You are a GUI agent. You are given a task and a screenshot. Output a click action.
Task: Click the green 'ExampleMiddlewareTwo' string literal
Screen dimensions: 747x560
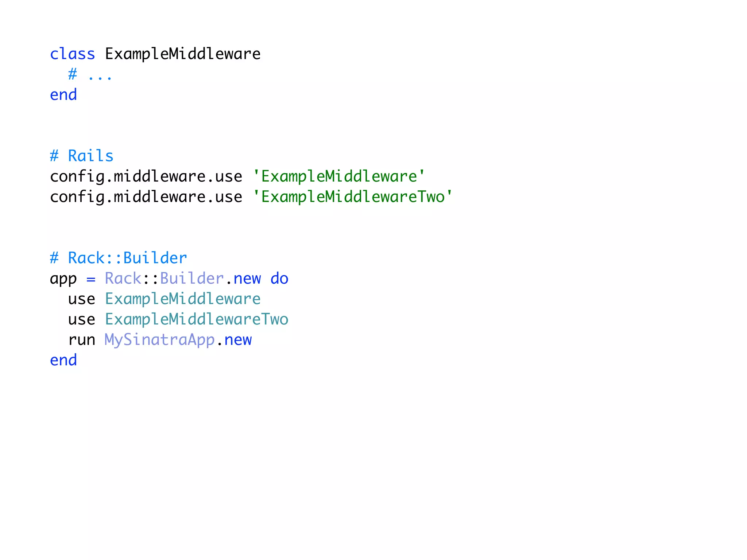click(x=352, y=197)
